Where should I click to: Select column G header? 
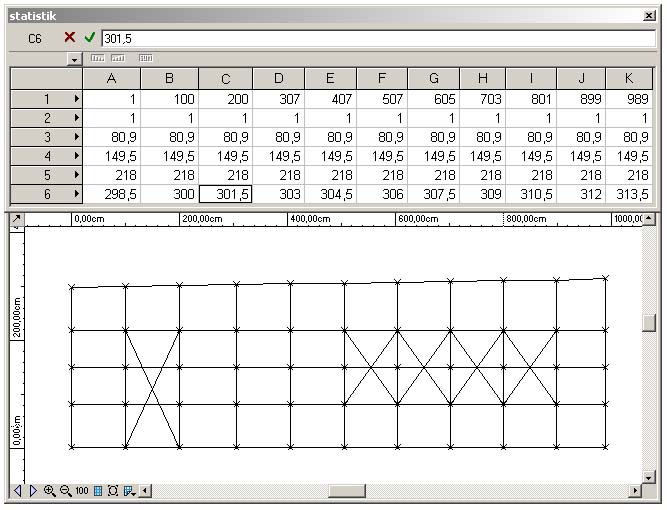(433, 78)
